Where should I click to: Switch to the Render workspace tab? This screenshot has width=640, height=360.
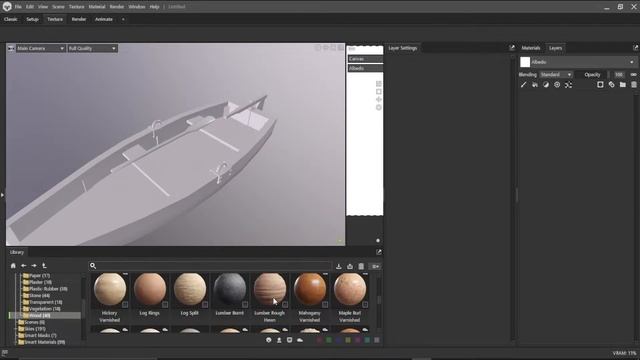tap(79, 19)
